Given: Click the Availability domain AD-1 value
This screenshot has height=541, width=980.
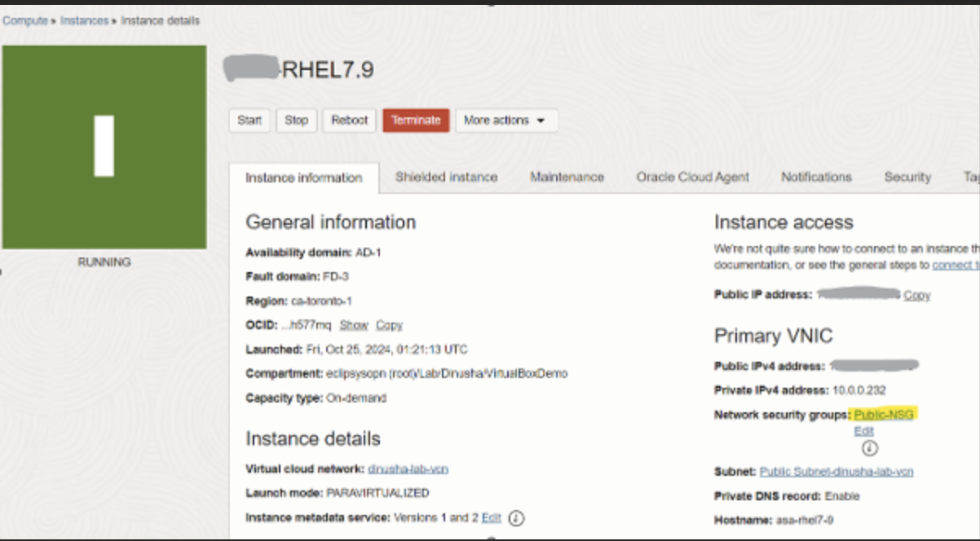Looking at the screenshot, I should [x=369, y=253].
